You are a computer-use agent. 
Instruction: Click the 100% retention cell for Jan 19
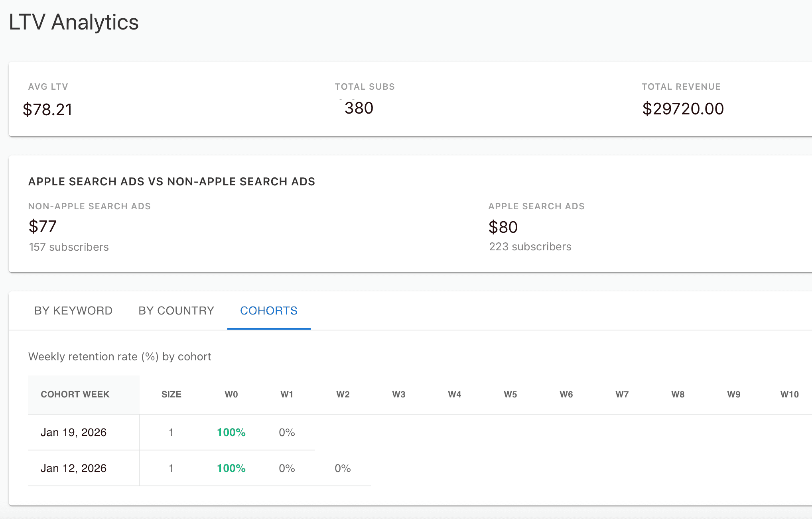pos(231,432)
